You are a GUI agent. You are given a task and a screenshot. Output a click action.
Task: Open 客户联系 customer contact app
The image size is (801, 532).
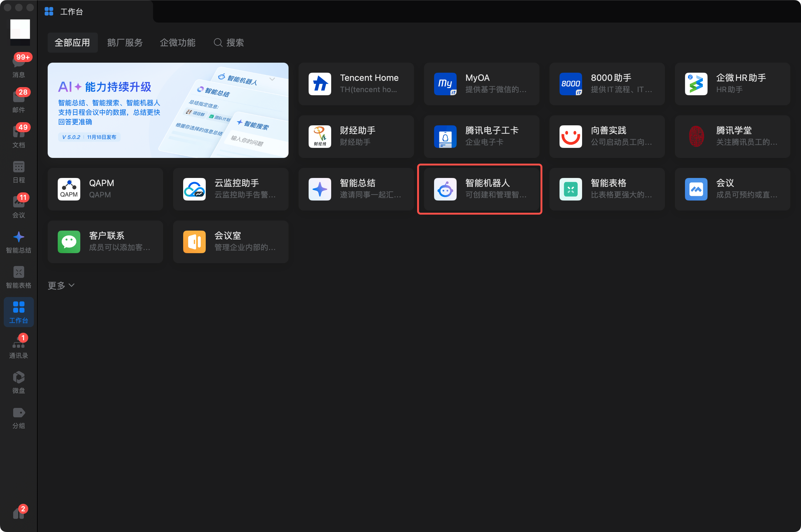point(105,242)
